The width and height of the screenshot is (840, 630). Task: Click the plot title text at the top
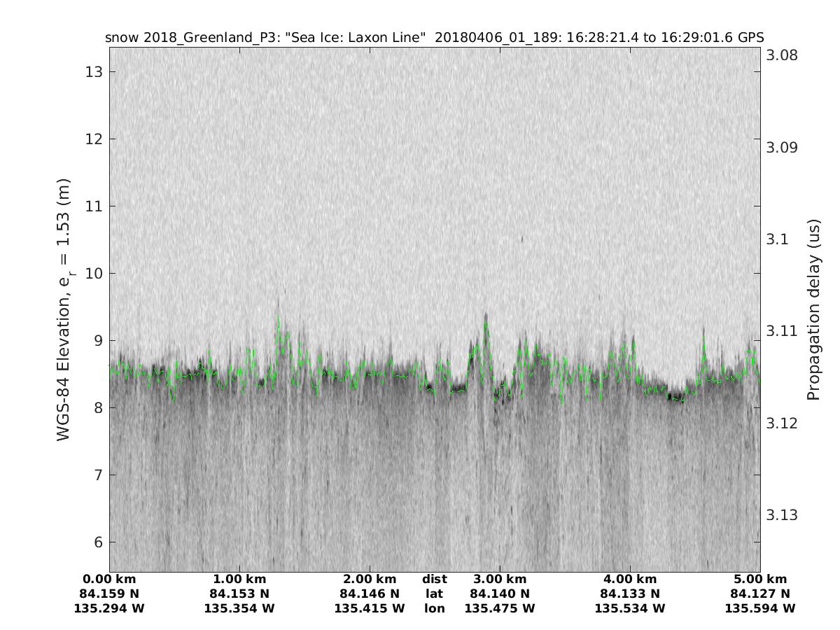click(x=434, y=37)
